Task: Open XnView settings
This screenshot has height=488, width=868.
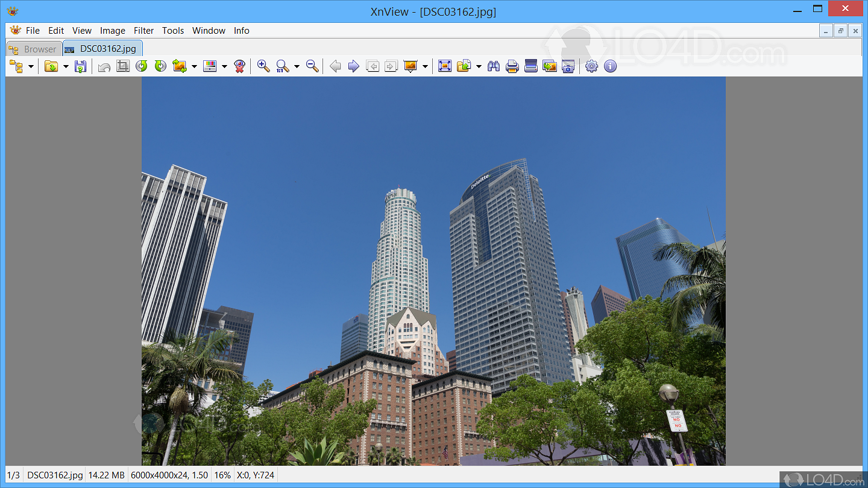Action: (591, 66)
